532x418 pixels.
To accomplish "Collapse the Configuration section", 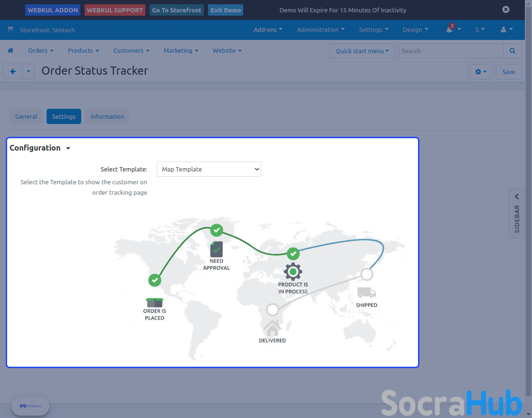I will coord(40,148).
